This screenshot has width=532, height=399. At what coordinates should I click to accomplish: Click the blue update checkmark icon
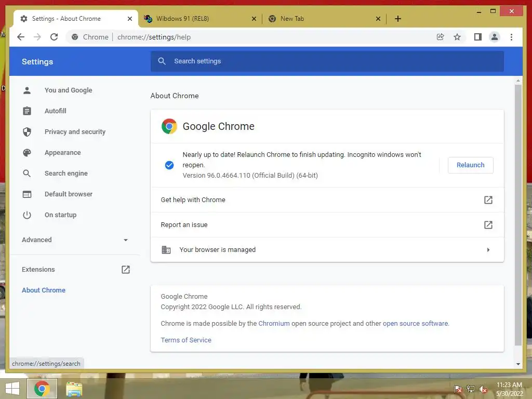coord(169,165)
